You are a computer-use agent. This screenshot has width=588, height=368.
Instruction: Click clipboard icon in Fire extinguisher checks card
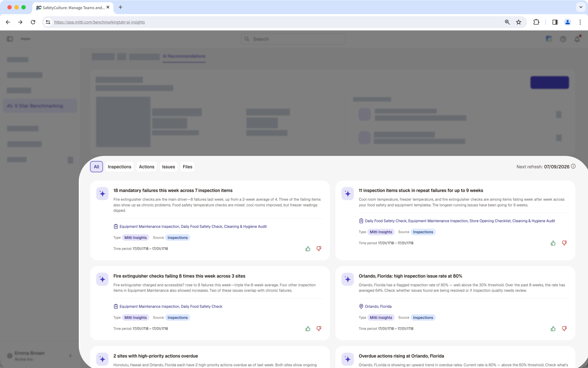[x=115, y=307]
